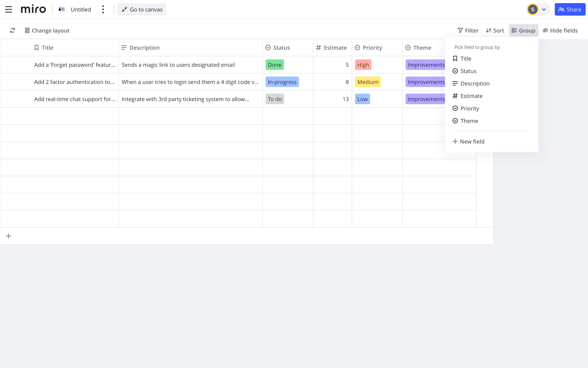Viewport: 588px width, 368px height.
Task: Click 'When a user tries to login' description
Action: 190,82
